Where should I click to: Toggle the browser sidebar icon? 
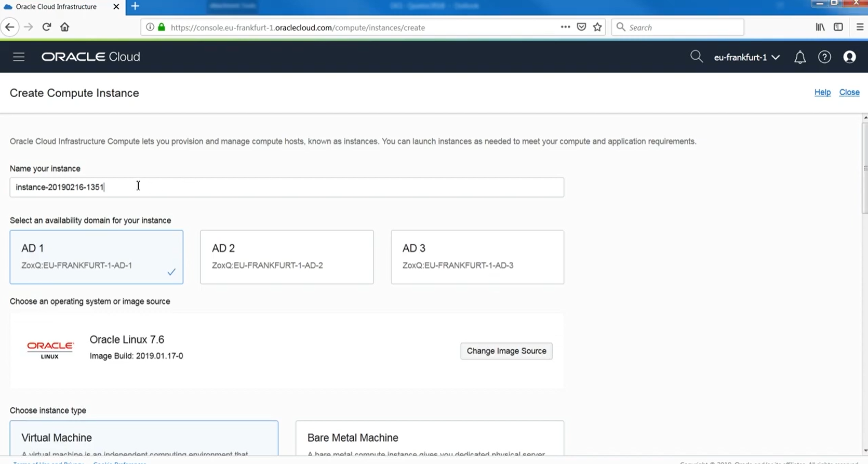(838, 27)
